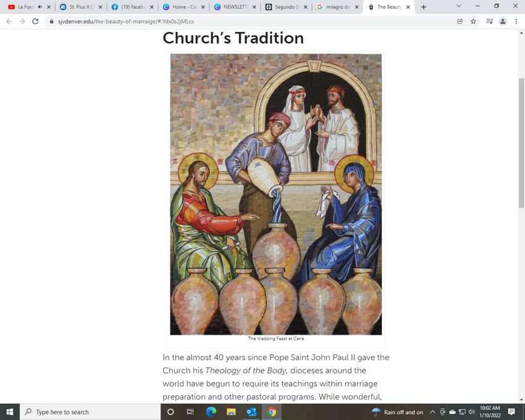Launch Microsoft Edge from the taskbar

(211, 412)
